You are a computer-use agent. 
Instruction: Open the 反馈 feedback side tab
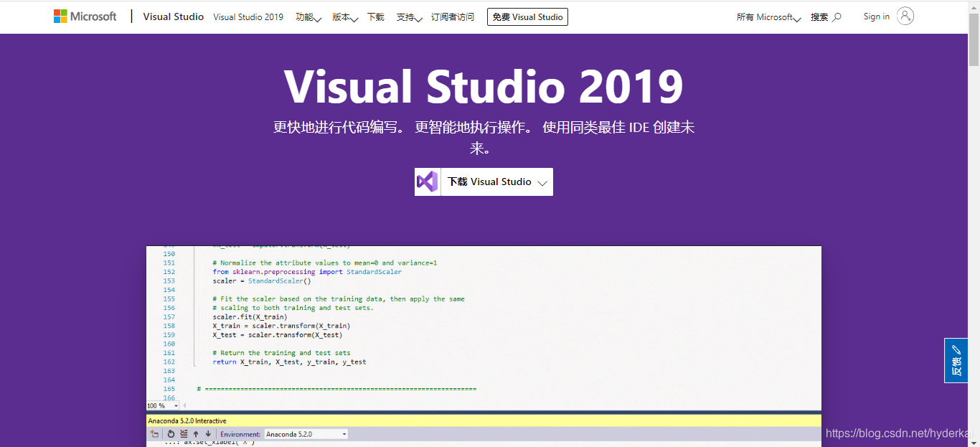pos(956,360)
